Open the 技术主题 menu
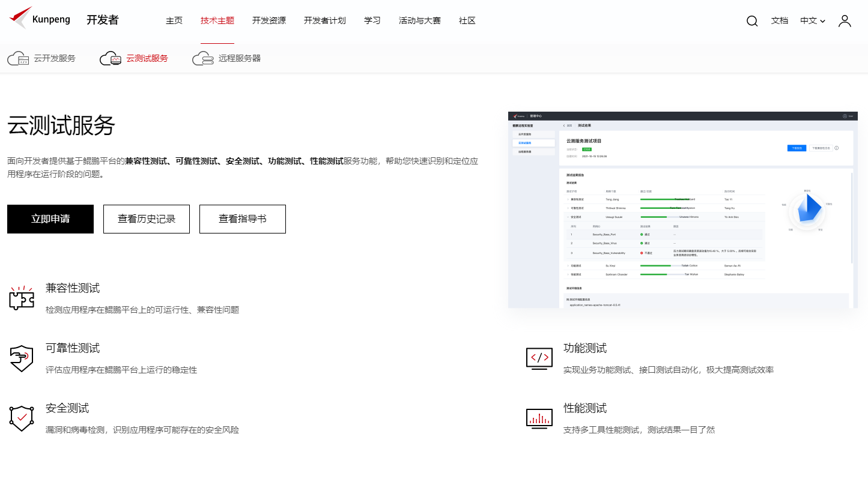The width and height of the screenshot is (868, 485). click(x=217, y=21)
